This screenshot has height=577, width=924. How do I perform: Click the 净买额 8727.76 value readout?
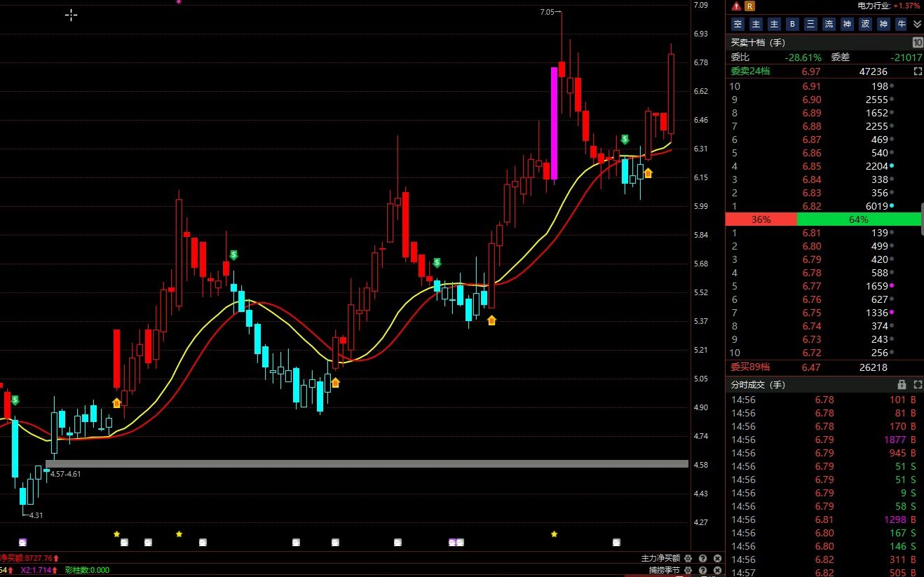29,558
